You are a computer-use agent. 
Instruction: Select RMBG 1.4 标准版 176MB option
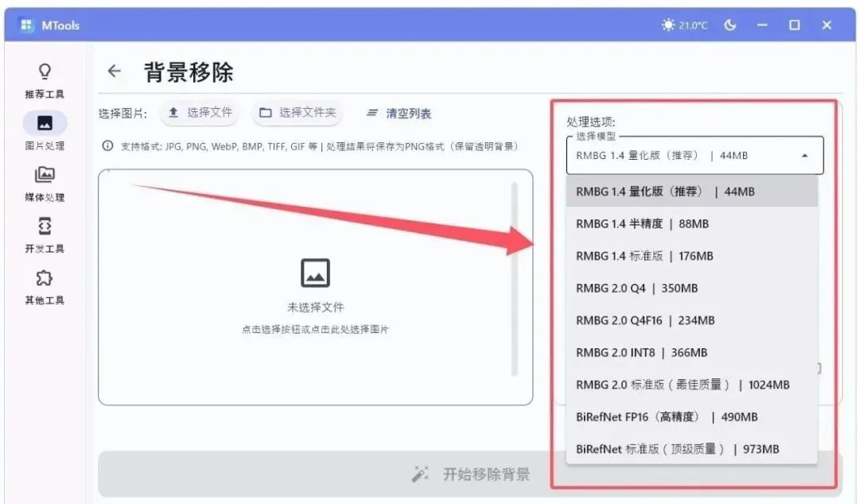tap(692, 256)
